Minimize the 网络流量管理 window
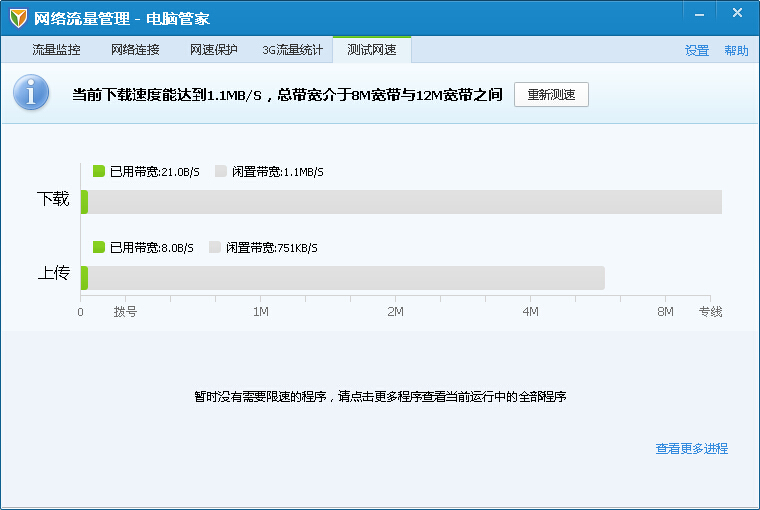The height and width of the screenshot is (510, 760). click(x=698, y=13)
